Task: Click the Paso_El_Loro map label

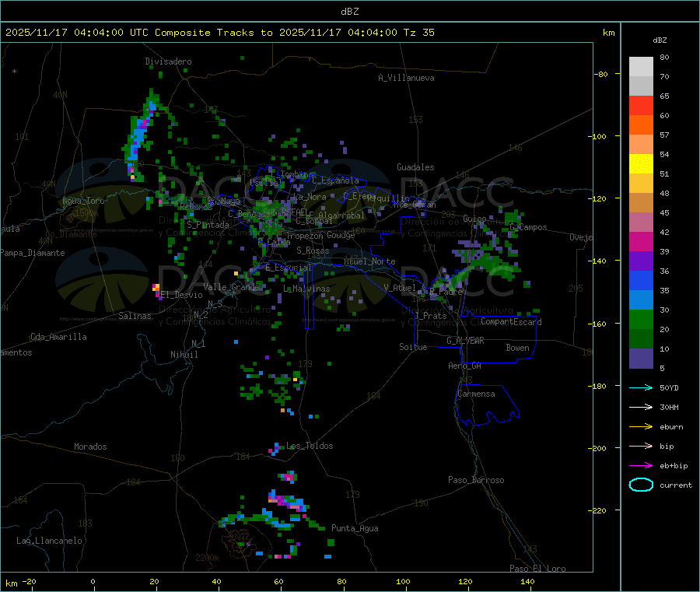Action: coord(537,569)
